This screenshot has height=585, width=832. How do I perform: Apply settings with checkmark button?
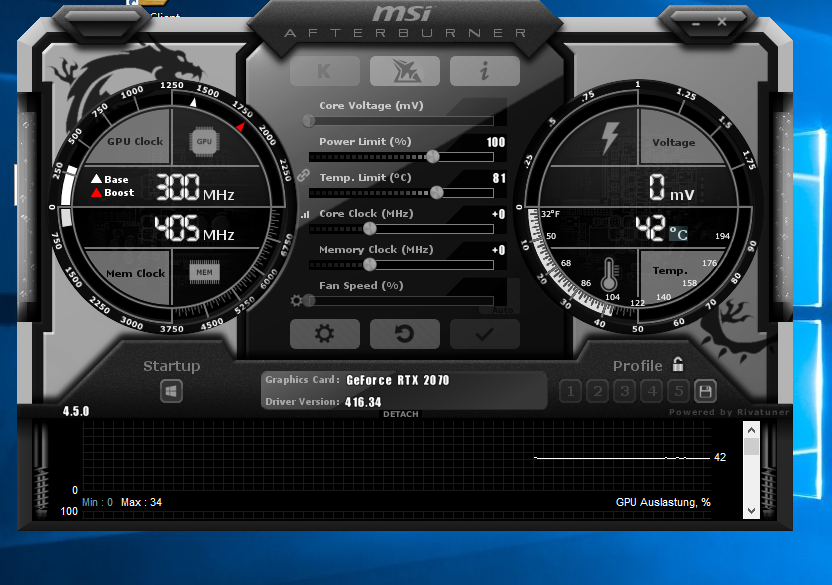pos(484,334)
